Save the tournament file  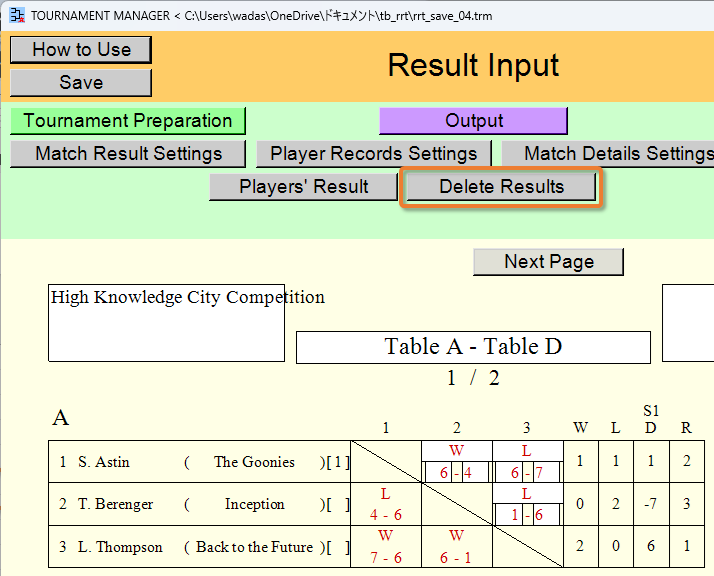[81, 83]
